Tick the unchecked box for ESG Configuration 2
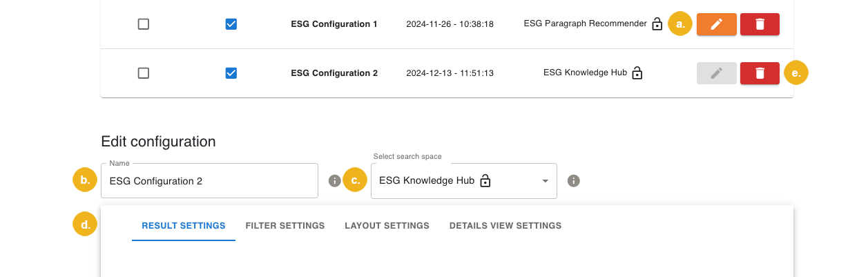The image size is (868, 277). pyautogui.click(x=144, y=73)
